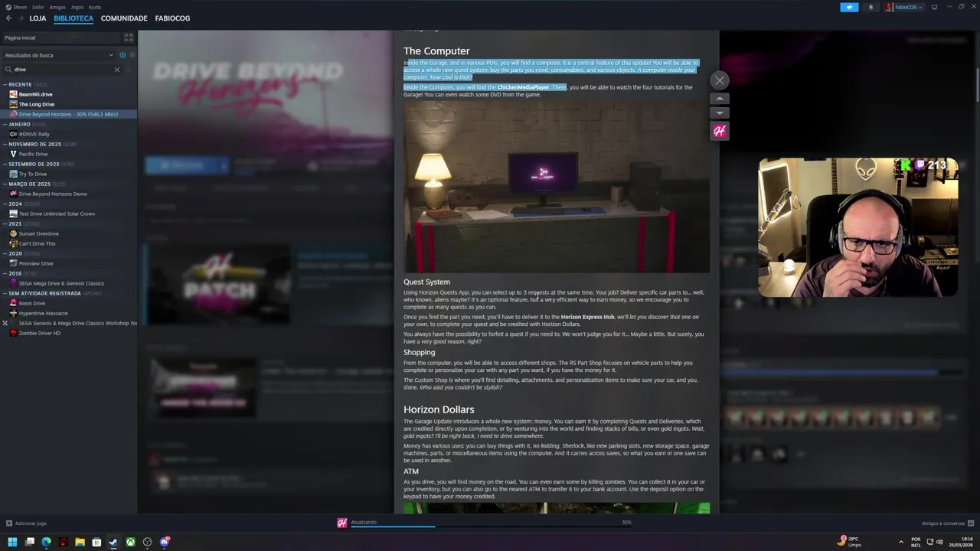Open Discord from the taskbar
Viewport: 980px width, 551px height.
tap(164, 542)
